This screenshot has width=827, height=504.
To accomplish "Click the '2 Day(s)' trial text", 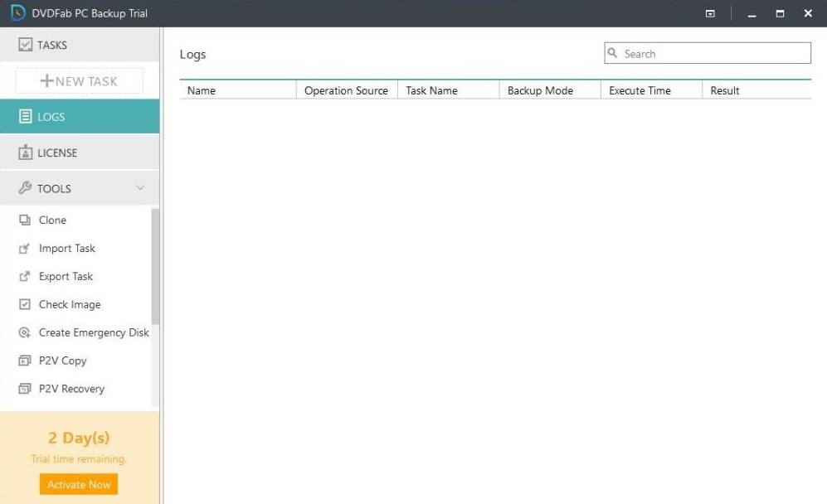I will coord(79,438).
